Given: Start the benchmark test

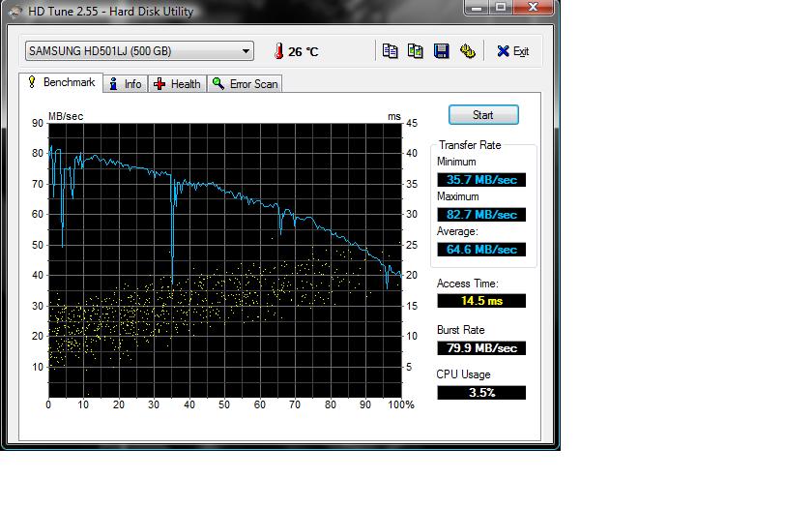Looking at the screenshot, I should pyautogui.click(x=483, y=115).
